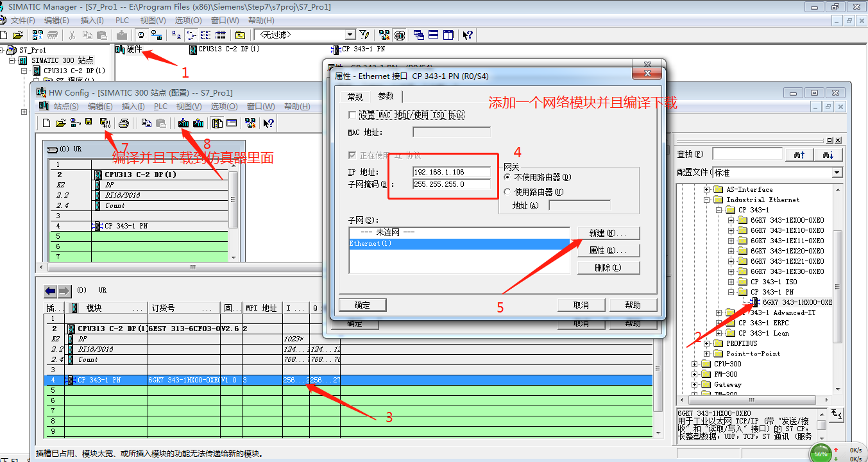Click Open Project icon in SIMATIC Manager toolbar
This screenshot has width=868, height=462.
pos(17,35)
